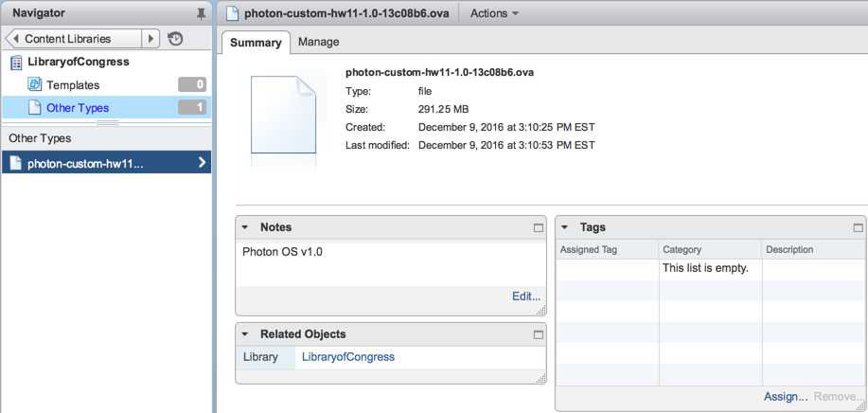Collapse the Tags section triangle

coord(565,228)
